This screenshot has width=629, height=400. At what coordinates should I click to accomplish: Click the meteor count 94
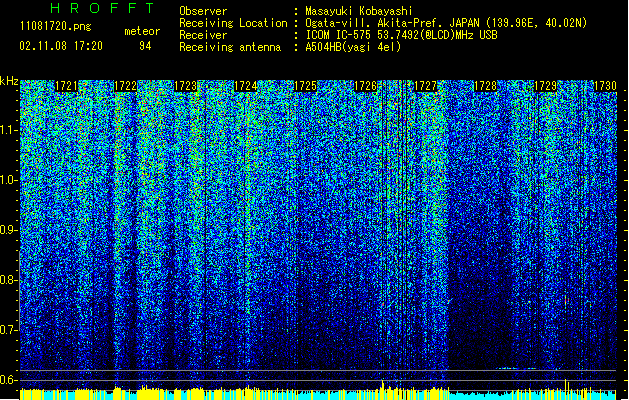(145, 46)
